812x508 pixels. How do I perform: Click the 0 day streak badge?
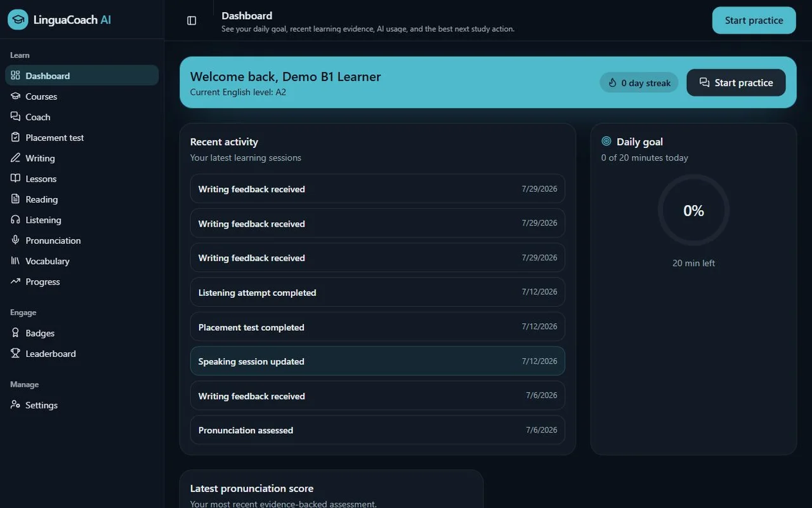639,83
